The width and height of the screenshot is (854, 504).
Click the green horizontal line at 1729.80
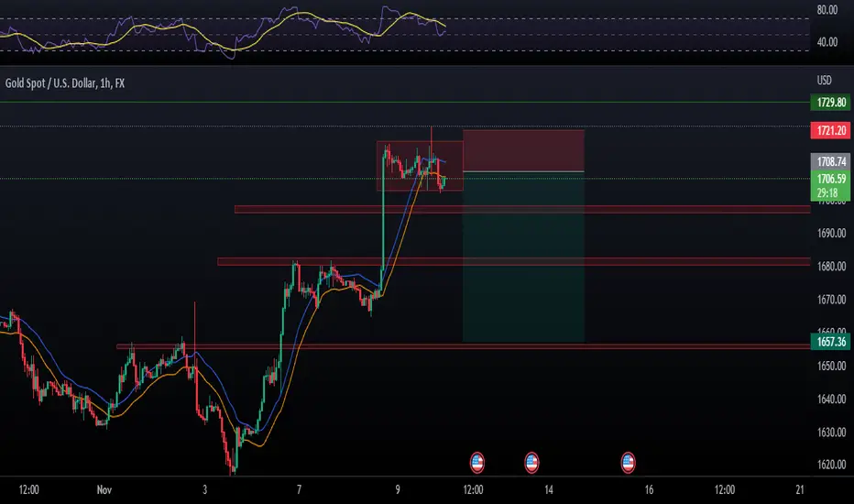coord(405,102)
